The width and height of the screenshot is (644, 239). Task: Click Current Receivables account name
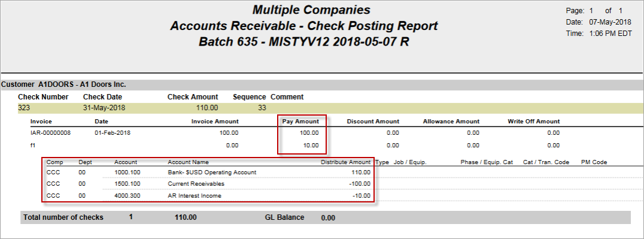[x=196, y=184]
